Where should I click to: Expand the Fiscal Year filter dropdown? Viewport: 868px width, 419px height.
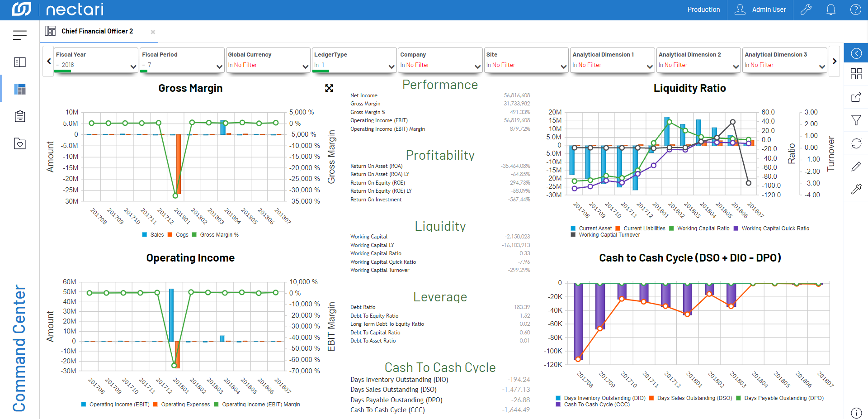133,67
